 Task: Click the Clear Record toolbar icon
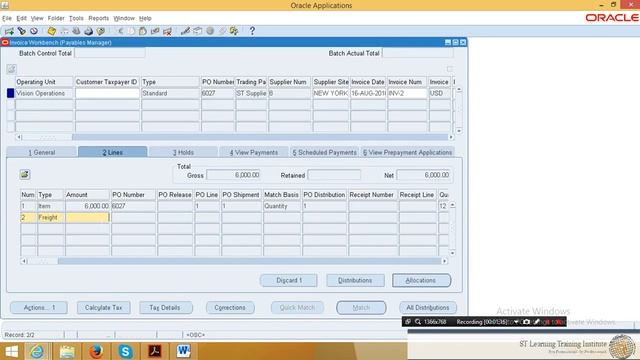click(x=155, y=31)
